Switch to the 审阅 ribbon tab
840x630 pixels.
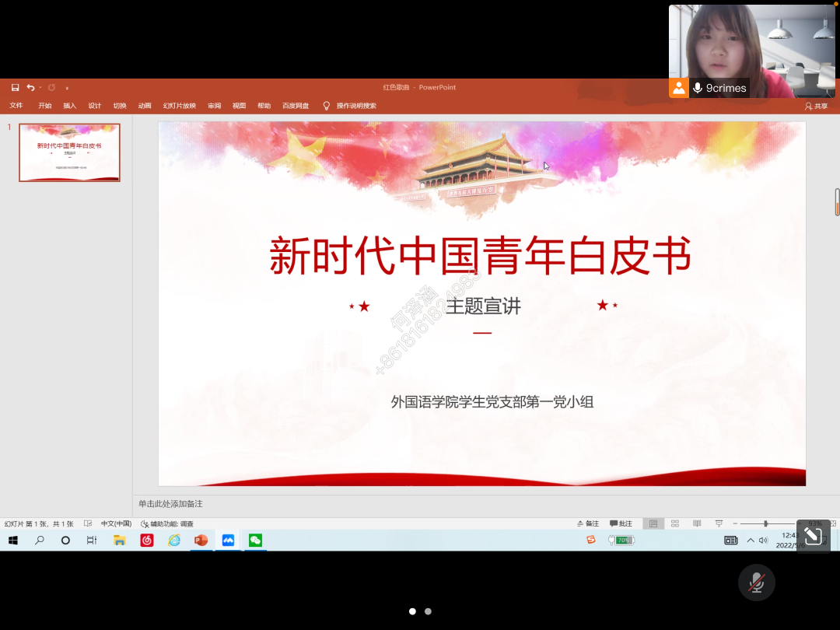(x=215, y=106)
